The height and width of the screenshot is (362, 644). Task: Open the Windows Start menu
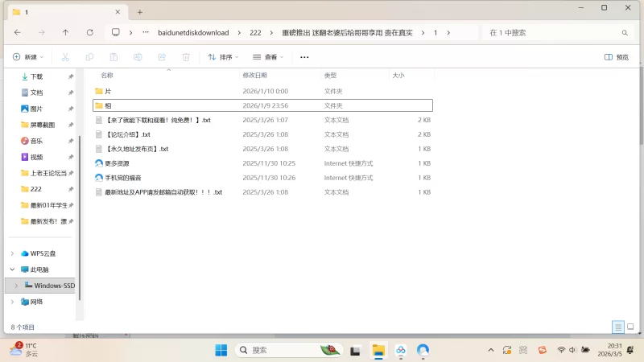click(221, 350)
